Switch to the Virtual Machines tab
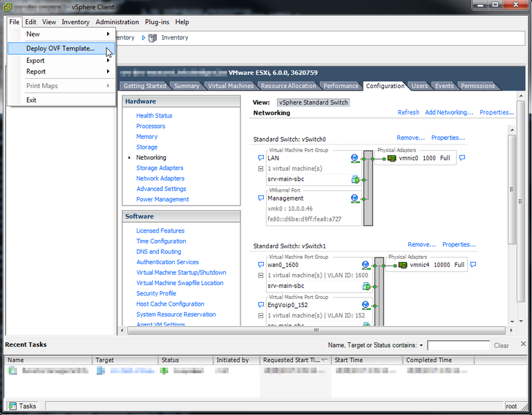The width and height of the screenshot is (532, 415). coord(231,86)
